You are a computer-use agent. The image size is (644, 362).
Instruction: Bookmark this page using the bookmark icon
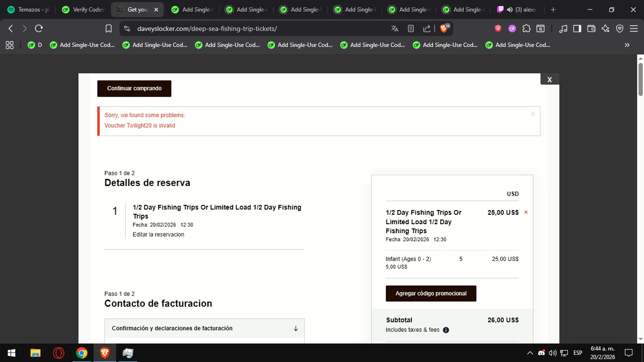(x=109, y=28)
